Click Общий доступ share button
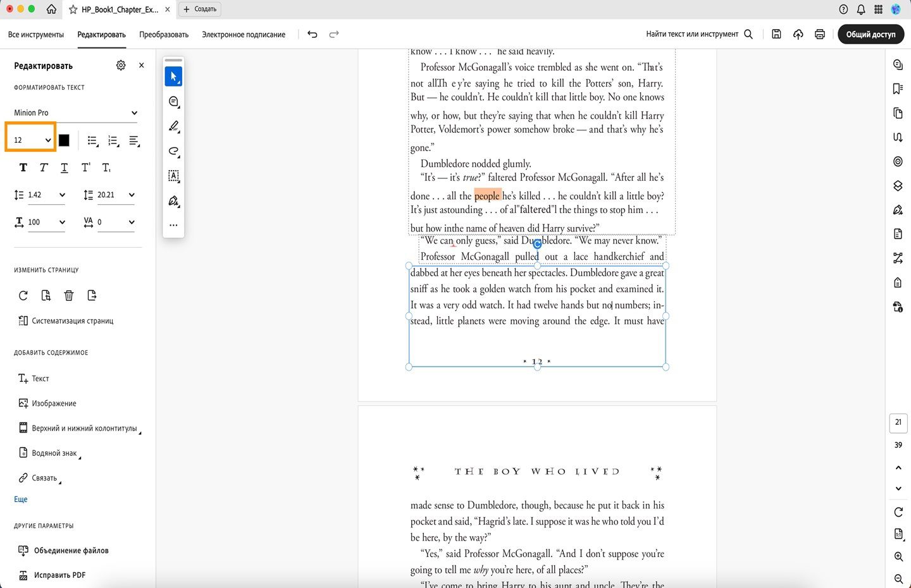The image size is (911, 588). [871, 34]
